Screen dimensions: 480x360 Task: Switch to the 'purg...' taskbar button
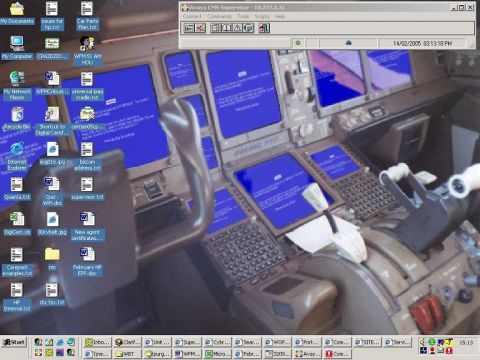pos(157,354)
